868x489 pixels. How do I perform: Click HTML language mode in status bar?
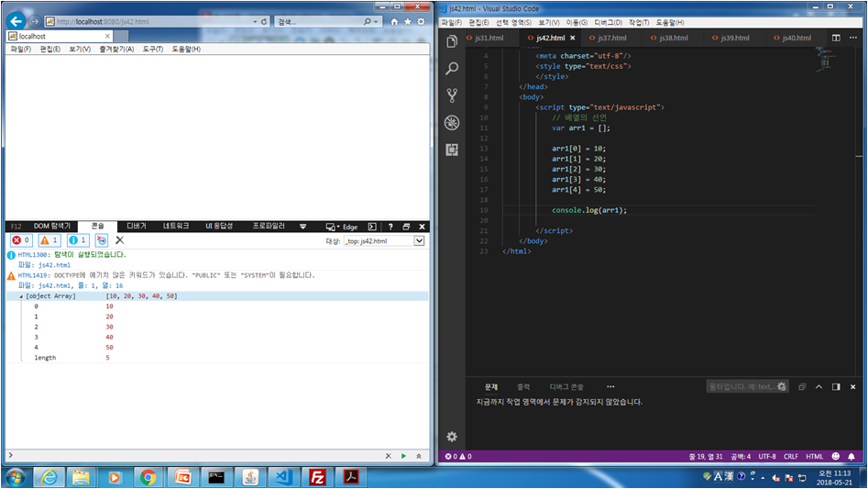[x=814, y=457]
